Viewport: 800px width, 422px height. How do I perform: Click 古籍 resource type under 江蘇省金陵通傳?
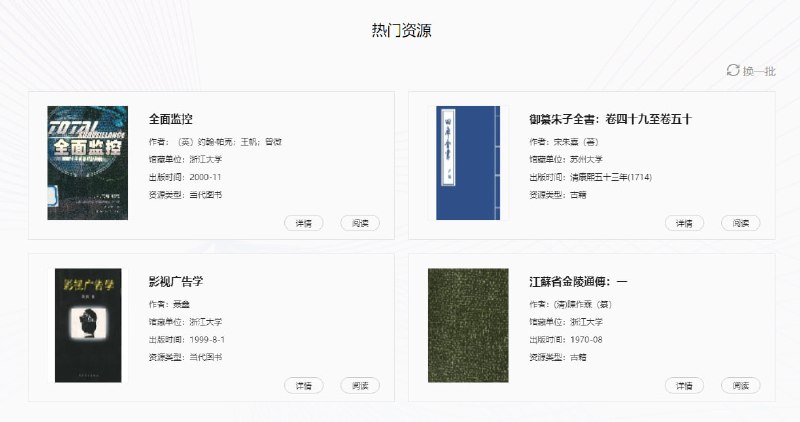point(578,357)
